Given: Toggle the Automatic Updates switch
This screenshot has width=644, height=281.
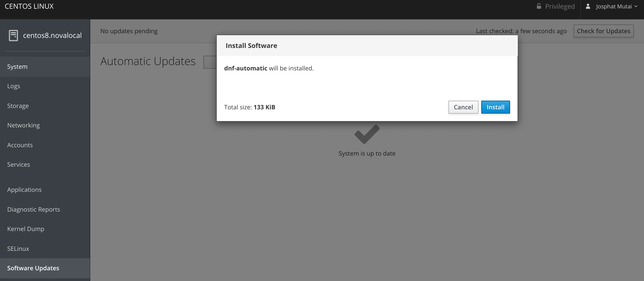Looking at the screenshot, I should 210,62.
